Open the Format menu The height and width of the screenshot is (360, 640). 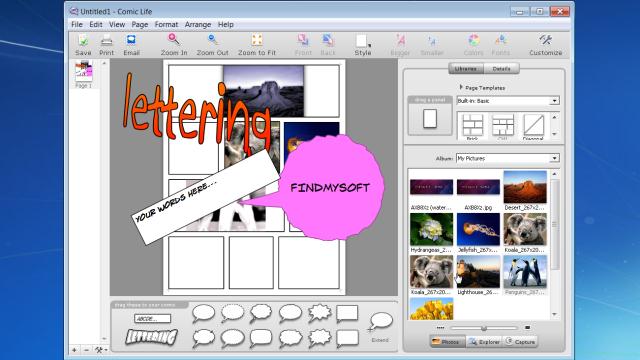tap(166, 24)
